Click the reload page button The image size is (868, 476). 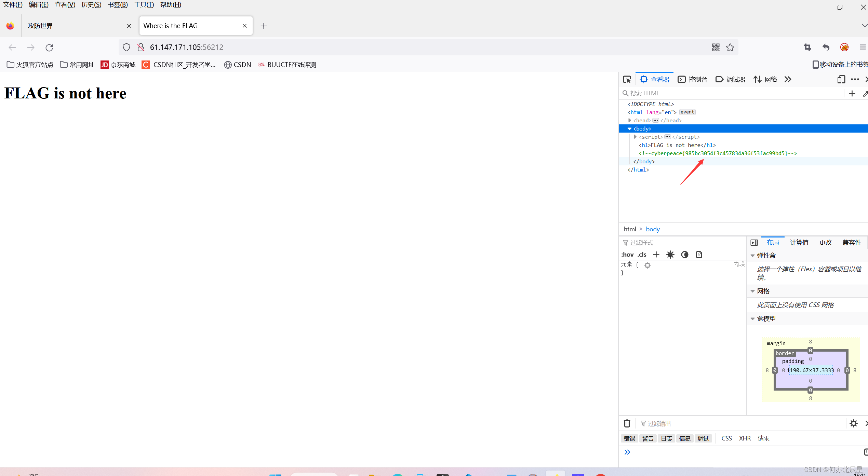(x=49, y=47)
